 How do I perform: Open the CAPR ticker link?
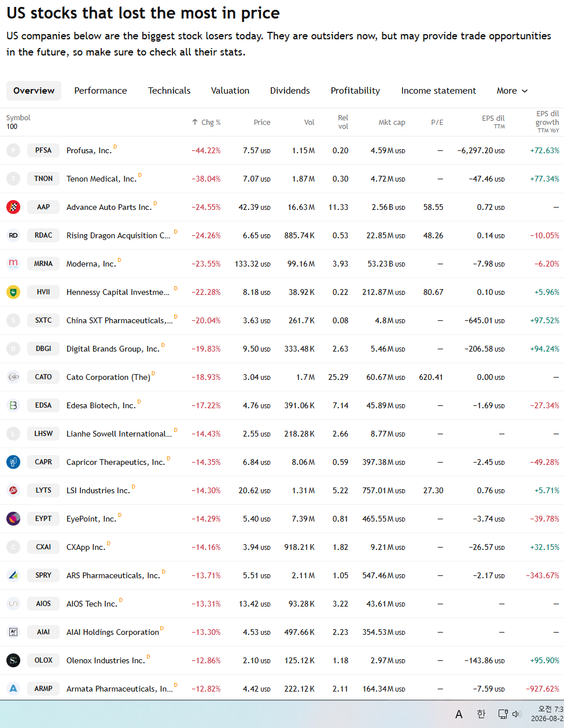tap(43, 462)
